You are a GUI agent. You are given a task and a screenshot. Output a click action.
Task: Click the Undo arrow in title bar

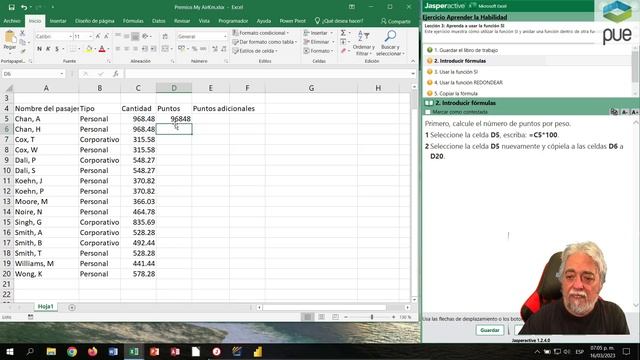click(24, 7)
